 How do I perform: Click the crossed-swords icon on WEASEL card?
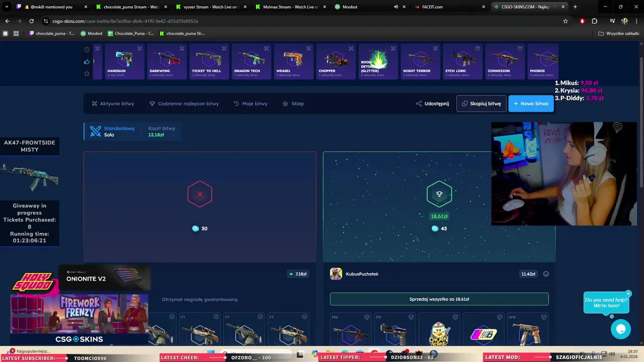pyautogui.click(x=308, y=48)
